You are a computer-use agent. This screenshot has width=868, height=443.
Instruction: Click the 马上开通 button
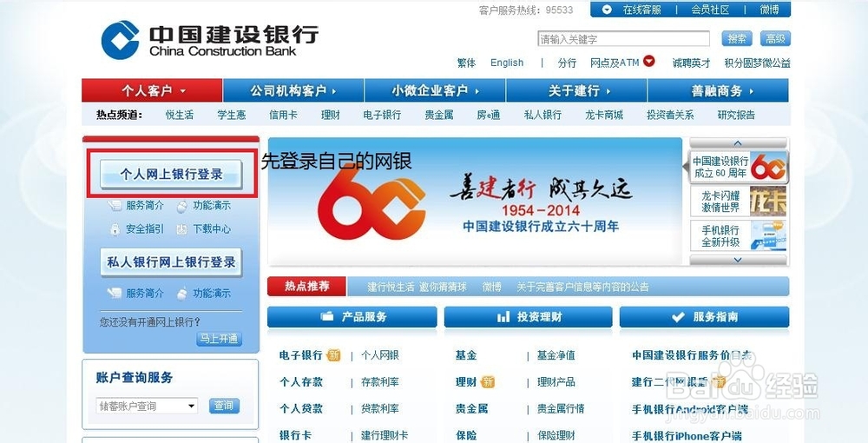click(x=220, y=339)
